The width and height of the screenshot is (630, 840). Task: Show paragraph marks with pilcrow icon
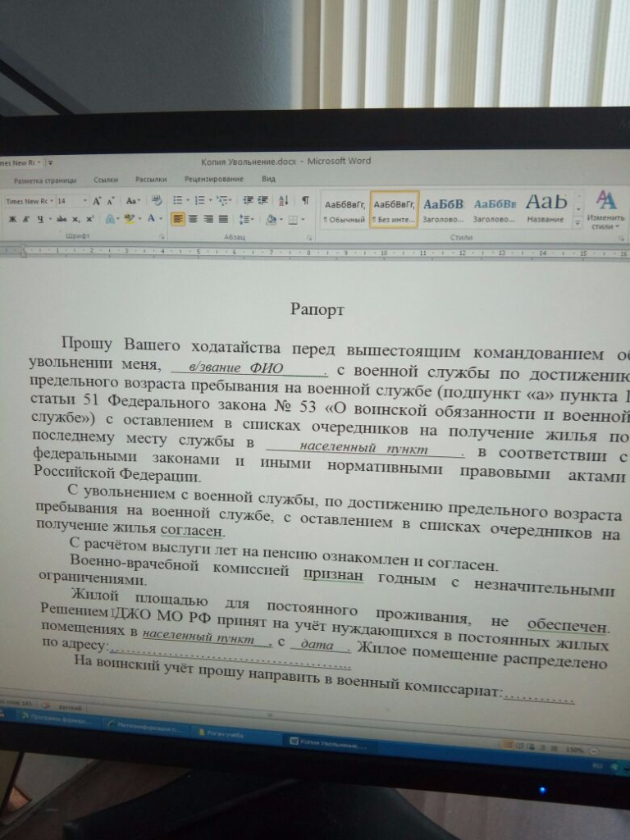[305, 200]
